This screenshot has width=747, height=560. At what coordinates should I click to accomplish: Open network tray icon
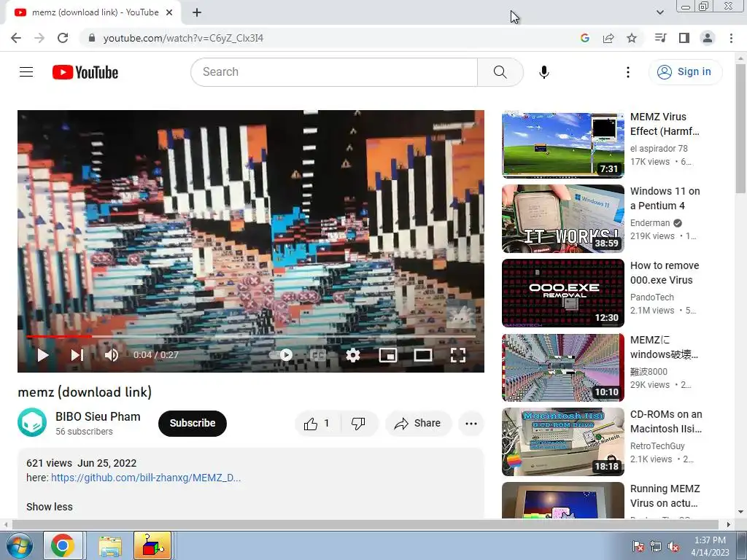pos(656,547)
